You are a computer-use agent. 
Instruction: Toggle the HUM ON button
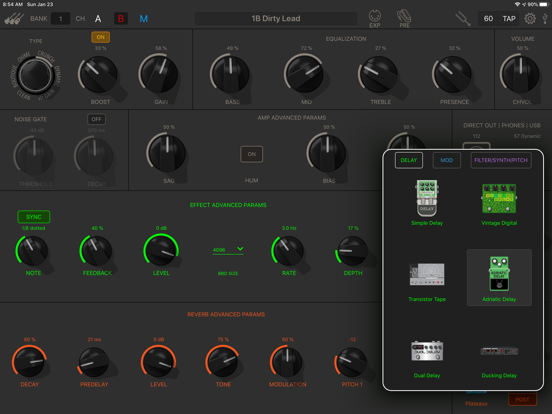(x=251, y=154)
